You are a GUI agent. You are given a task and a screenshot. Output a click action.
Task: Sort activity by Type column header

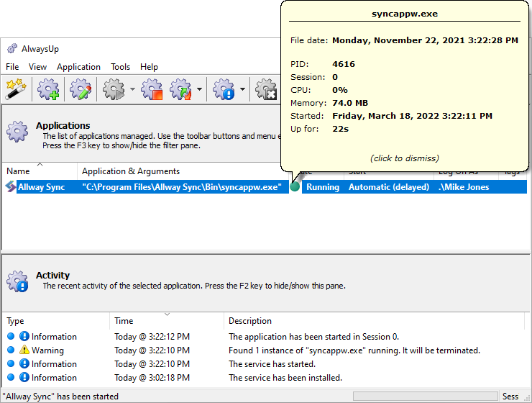56,321
